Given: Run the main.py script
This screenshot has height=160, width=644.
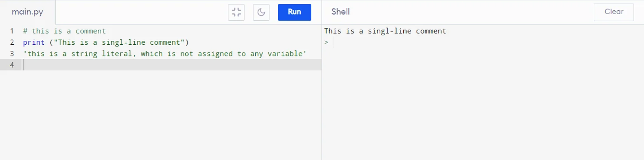Looking at the screenshot, I should pos(294,12).
